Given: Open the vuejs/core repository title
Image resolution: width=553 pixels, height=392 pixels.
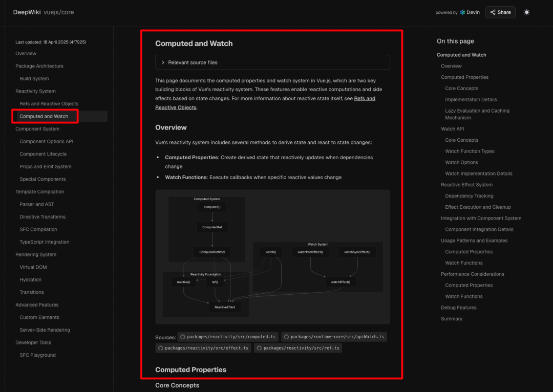Looking at the screenshot, I should pos(59,12).
